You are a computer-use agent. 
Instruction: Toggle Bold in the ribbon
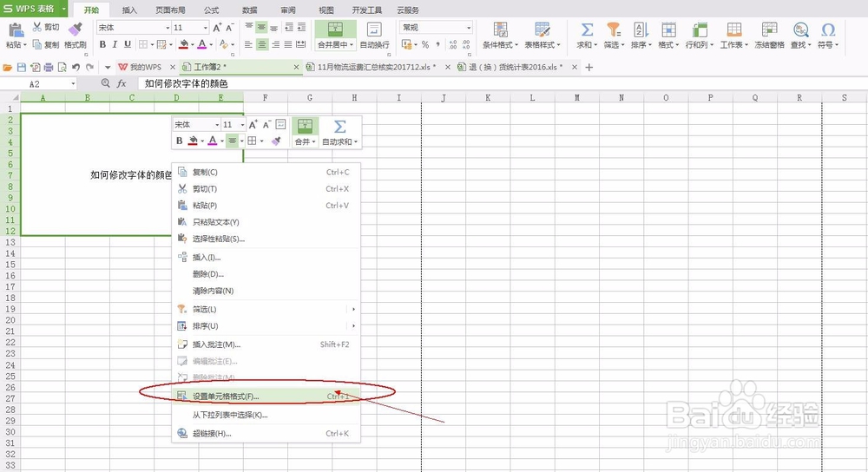pyautogui.click(x=102, y=44)
